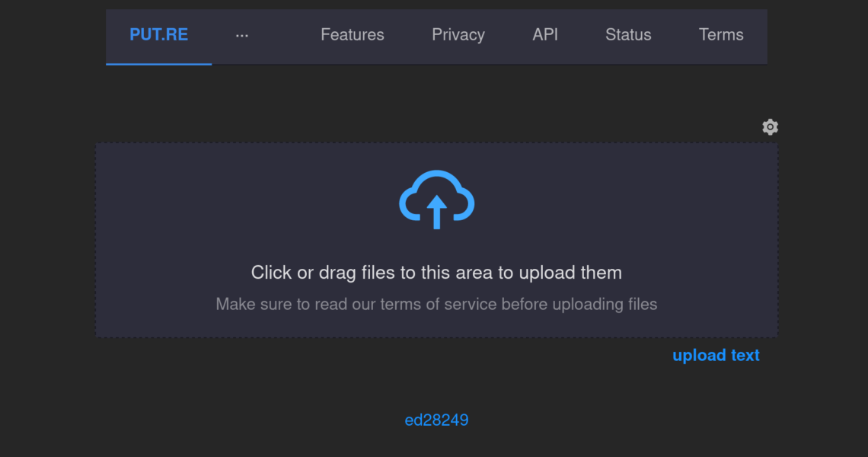Viewport: 868px width, 457px height.
Task: Open the API documentation tab
Action: [x=544, y=35]
